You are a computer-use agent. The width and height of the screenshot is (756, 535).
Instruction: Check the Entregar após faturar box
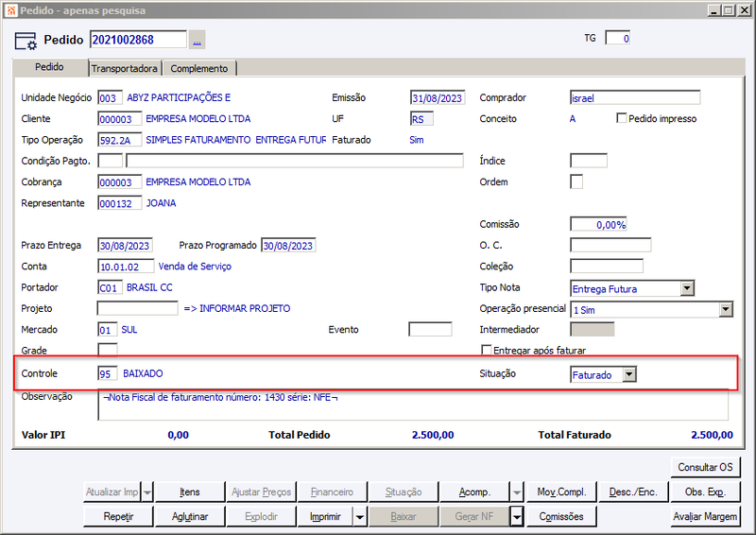click(487, 350)
